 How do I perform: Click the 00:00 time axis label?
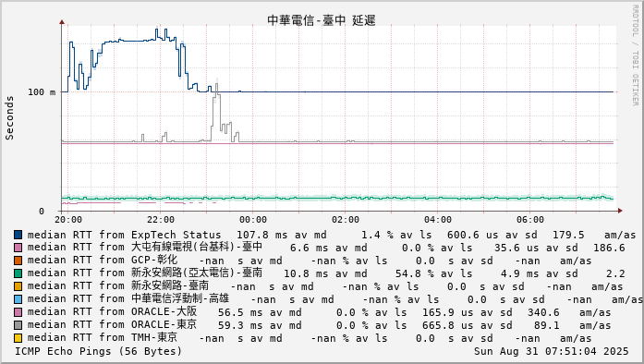tap(253, 220)
